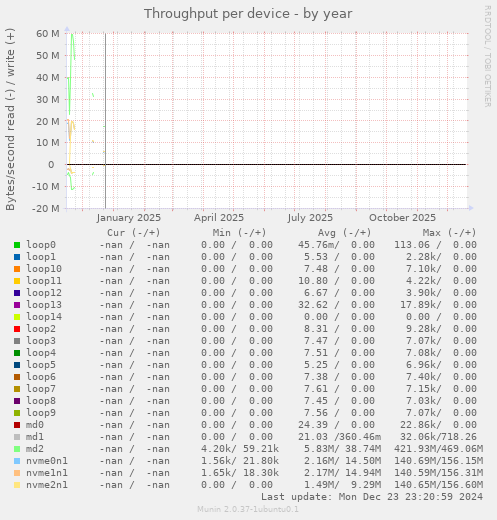Click the loop10 orange legend swatch
497x520 pixels.
[x=17, y=269]
